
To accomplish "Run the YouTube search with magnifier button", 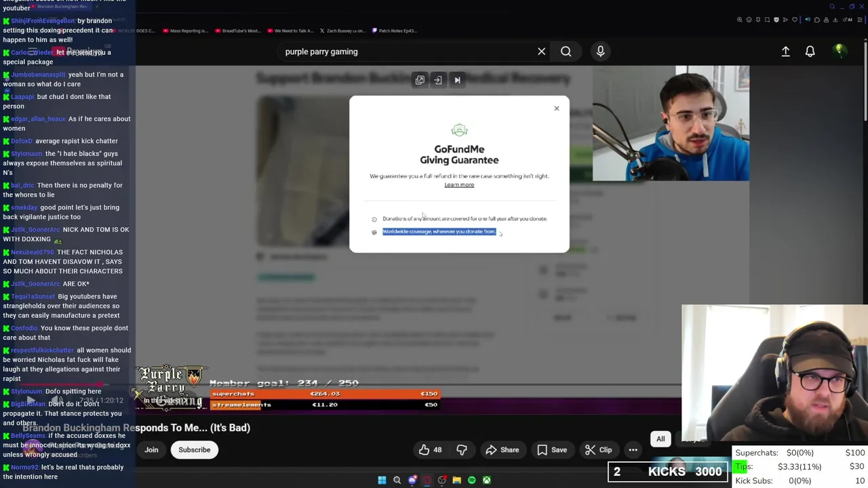I will (x=566, y=52).
